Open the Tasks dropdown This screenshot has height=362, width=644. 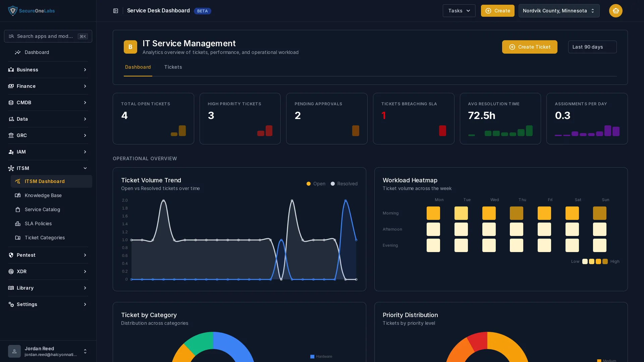coord(459,11)
